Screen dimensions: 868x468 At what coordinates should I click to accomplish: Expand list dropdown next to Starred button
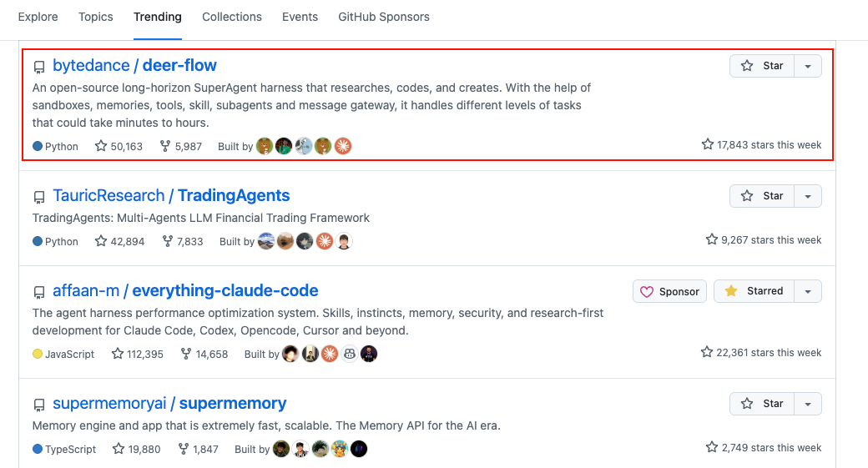(808, 291)
